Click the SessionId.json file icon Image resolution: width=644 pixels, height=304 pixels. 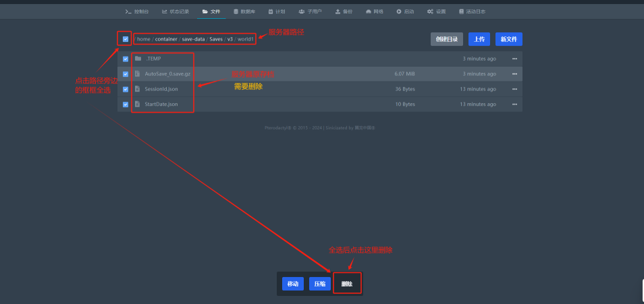pyautogui.click(x=137, y=88)
